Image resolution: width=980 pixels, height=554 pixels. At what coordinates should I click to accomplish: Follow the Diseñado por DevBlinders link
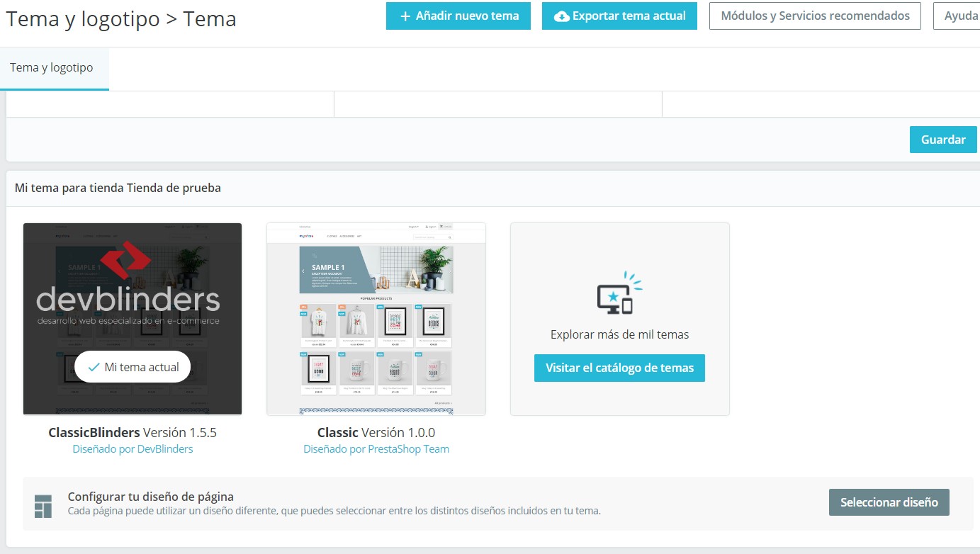[133, 449]
